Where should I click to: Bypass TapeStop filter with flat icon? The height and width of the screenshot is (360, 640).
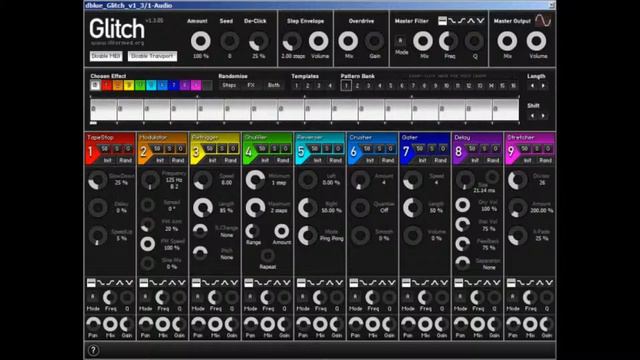91,282
